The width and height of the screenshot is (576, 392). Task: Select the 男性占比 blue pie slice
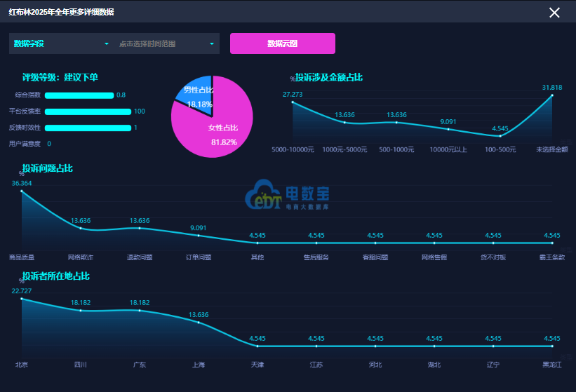click(x=196, y=95)
